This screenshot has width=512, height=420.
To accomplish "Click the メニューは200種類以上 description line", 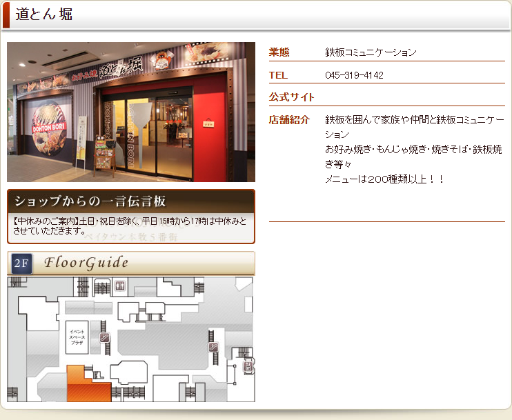I will click(384, 179).
